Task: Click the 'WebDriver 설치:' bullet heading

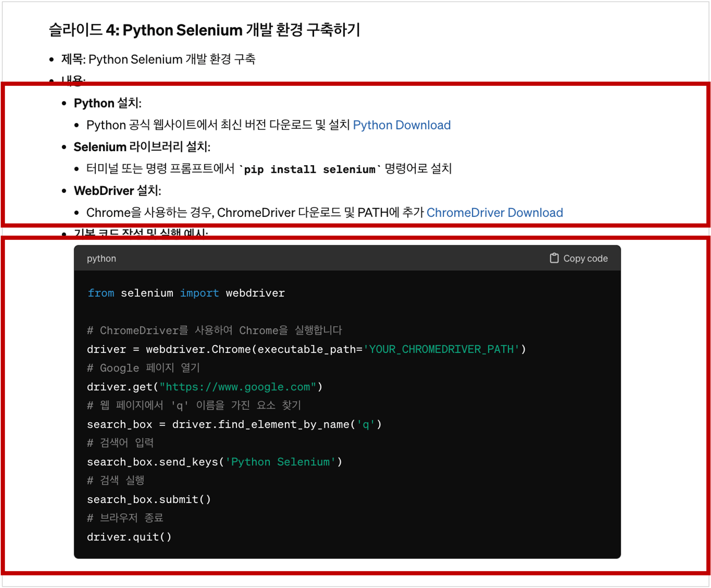Action: click(x=117, y=191)
